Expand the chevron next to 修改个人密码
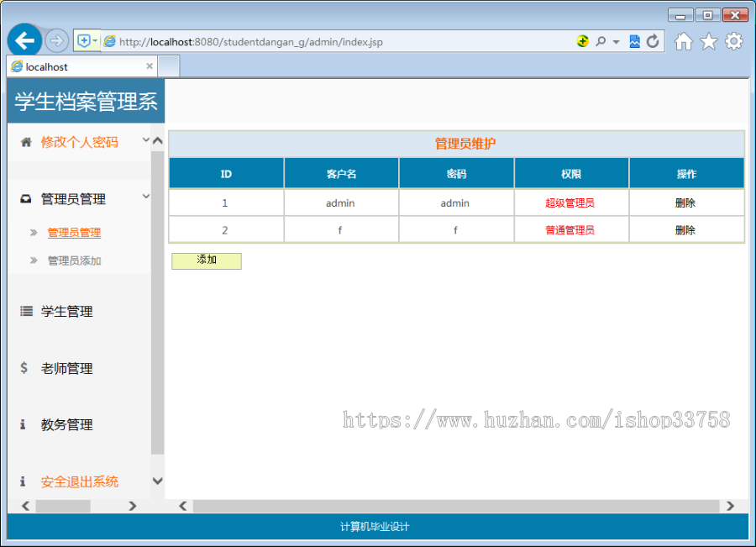 point(145,139)
